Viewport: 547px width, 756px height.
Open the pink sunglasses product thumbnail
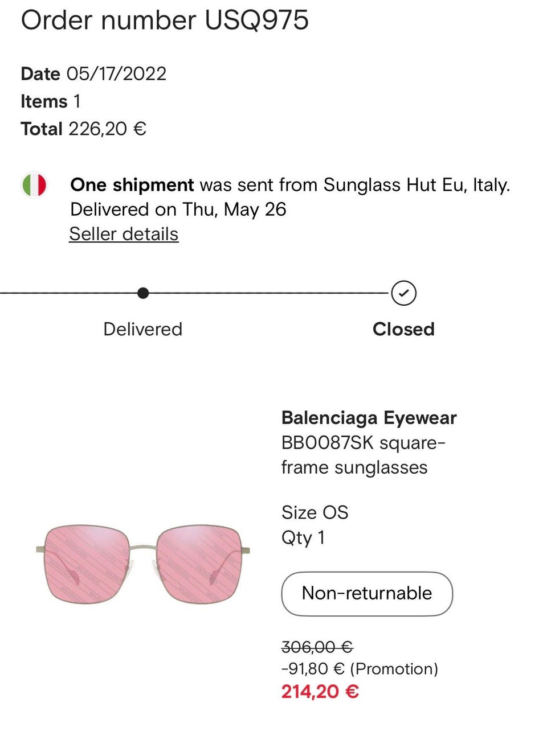pyautogui.click(x=143, y=564)
